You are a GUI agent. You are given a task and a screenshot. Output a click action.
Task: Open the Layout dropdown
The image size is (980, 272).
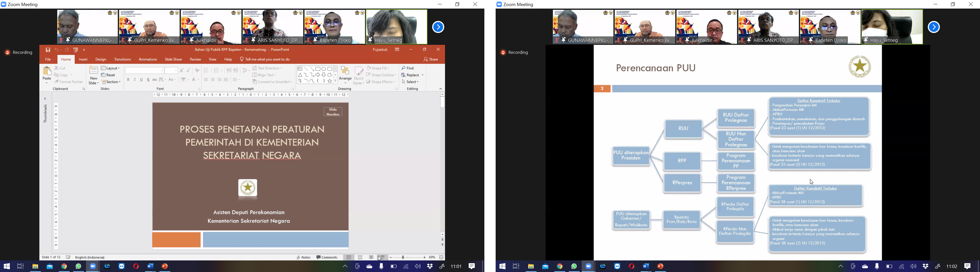point(111,68)
